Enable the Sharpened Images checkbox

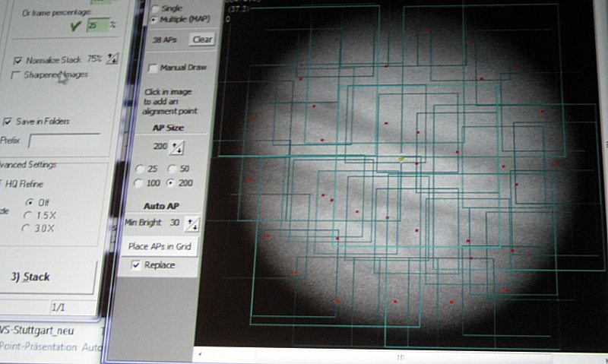point(17,75)
